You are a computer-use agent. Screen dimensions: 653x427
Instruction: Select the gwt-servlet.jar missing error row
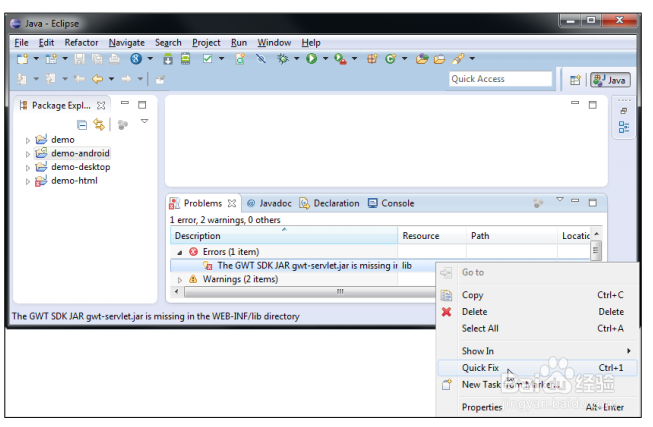point(303,266)
